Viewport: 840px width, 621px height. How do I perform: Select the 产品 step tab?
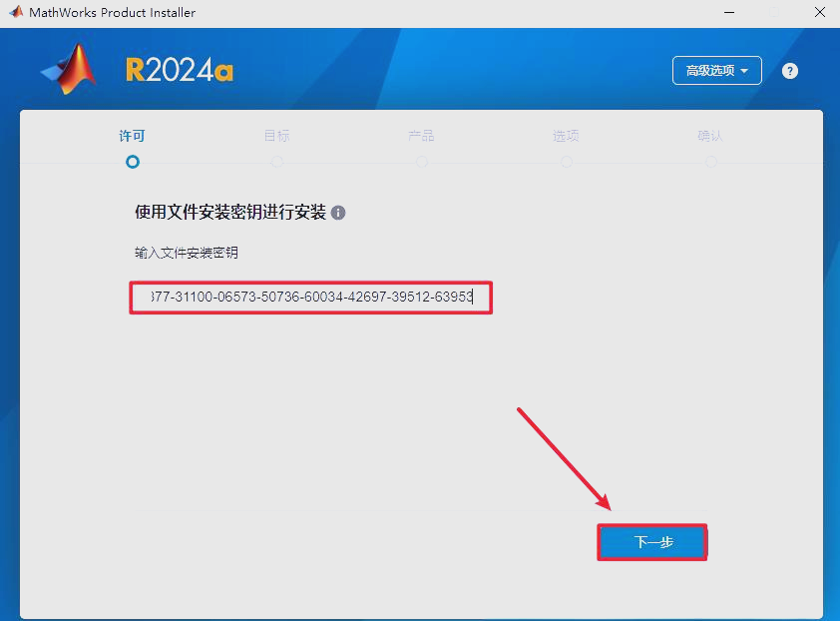click(x=421, y=136)
